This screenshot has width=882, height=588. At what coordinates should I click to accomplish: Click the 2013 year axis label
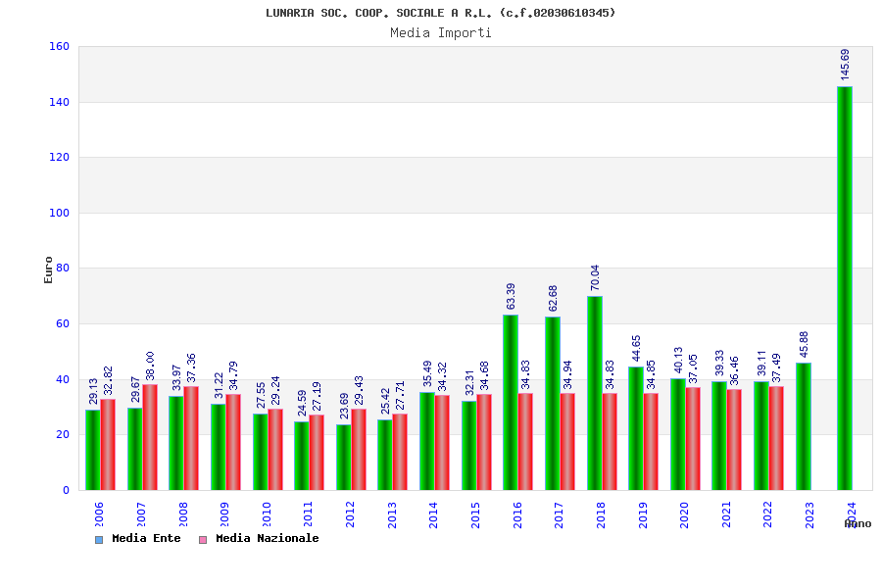pyautogui.click(x=392, y=514)
